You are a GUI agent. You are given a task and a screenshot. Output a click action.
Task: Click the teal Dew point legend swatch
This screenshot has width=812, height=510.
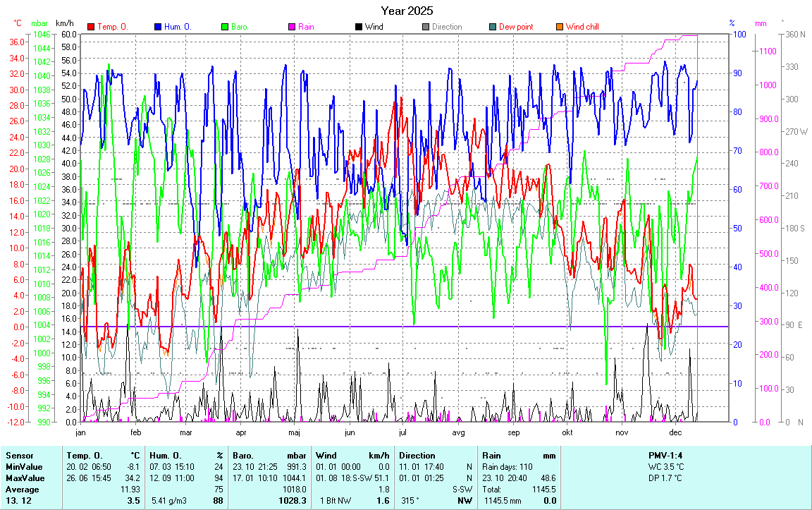pyautogui.click(x=493, y=27)
